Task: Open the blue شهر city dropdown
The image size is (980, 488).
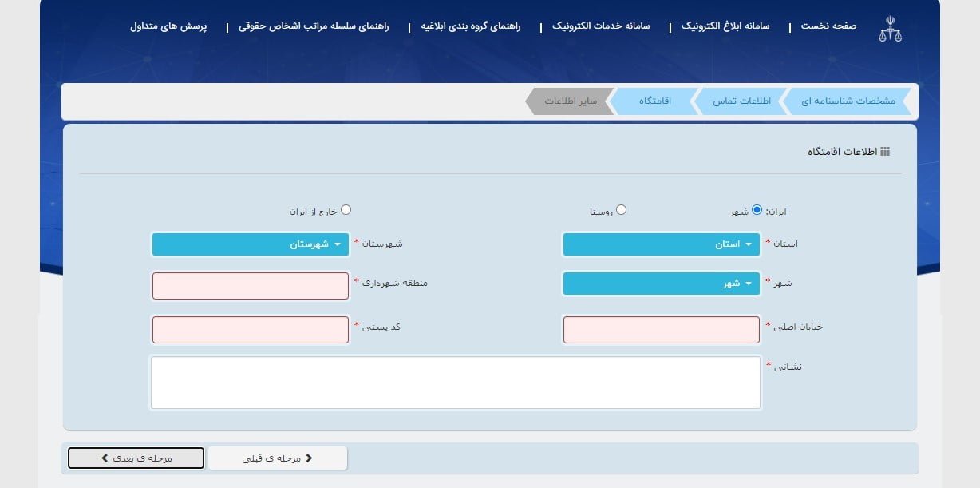Action: tap(662, 284)
